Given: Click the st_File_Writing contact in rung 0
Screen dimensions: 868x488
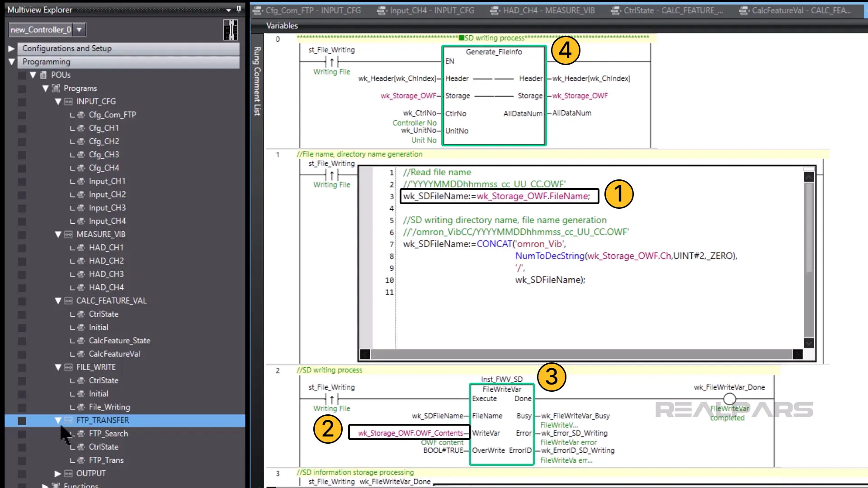Looking at the screenshot, I should point(331,61).
